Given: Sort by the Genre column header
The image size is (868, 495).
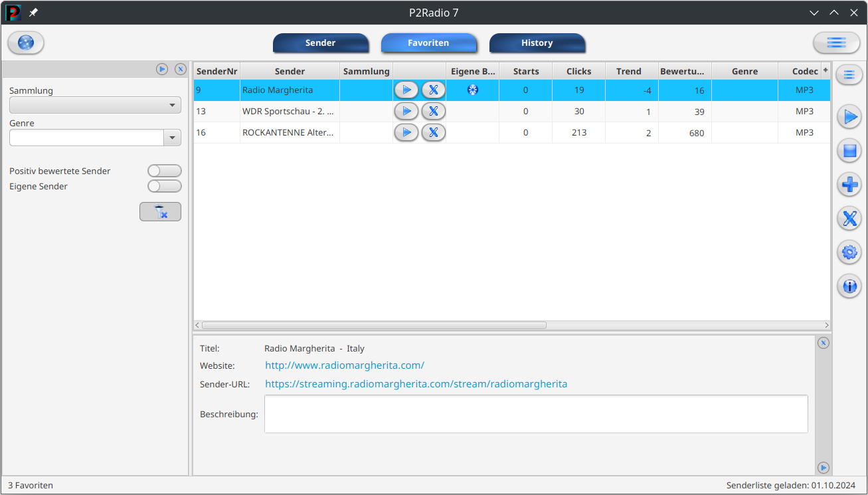Looking at the screenshot, I should click(745, 71).
